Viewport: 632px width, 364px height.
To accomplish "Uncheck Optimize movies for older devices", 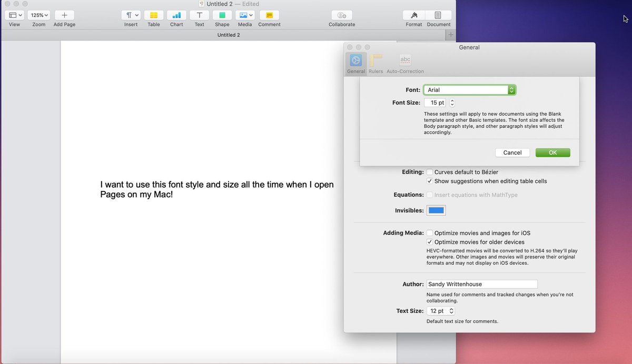I will (430, 241).
